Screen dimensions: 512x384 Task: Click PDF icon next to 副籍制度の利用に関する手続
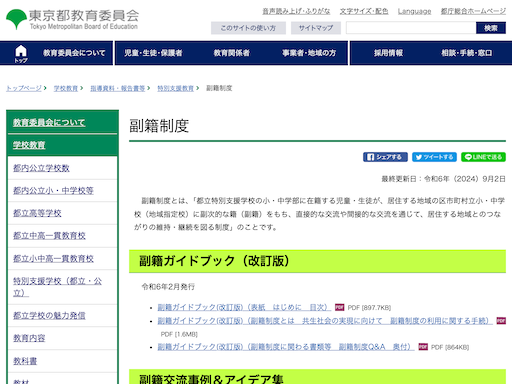point(501,321)
